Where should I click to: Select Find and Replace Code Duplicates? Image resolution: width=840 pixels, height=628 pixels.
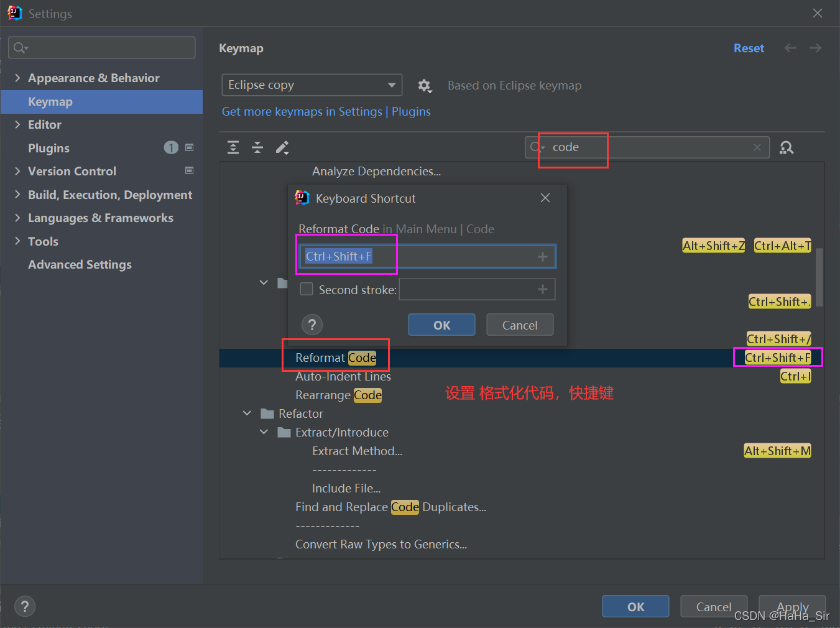pyautogui.click(x=390, y=507)
